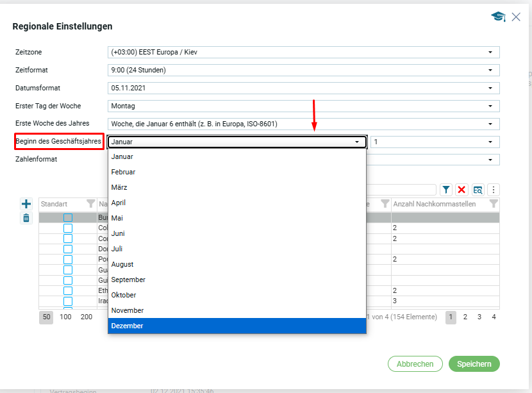
Task: Open the graduation cap help icon
Action: [x=498, y=17]
